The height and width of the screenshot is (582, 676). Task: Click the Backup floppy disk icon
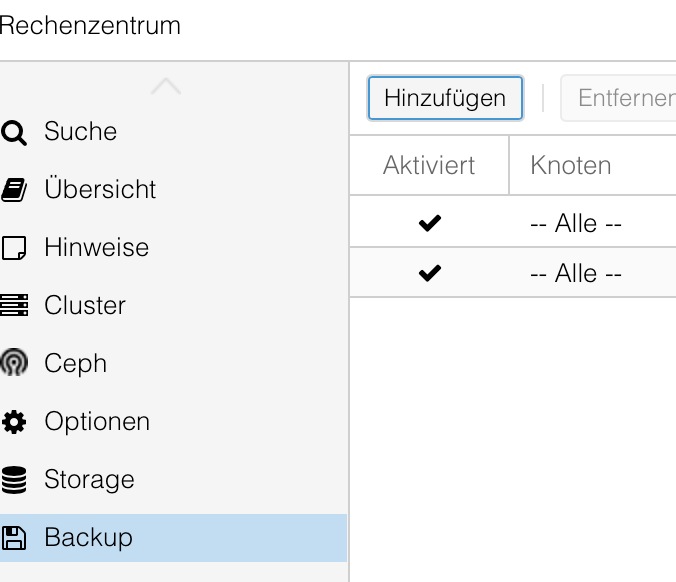point(14,538)
